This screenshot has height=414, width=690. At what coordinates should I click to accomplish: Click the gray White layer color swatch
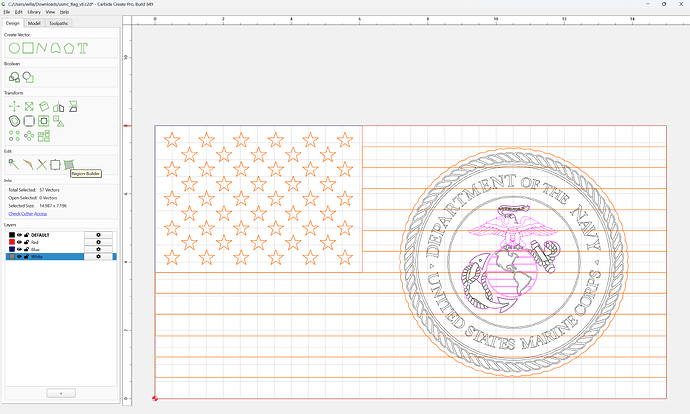[12, 256]
